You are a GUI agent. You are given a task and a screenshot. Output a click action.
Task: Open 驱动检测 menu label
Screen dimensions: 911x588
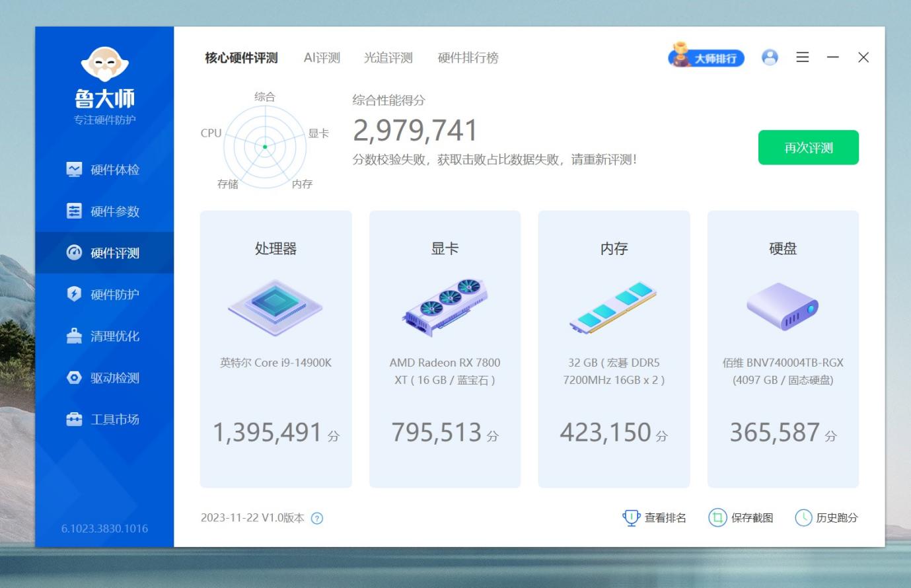(115, 378)
